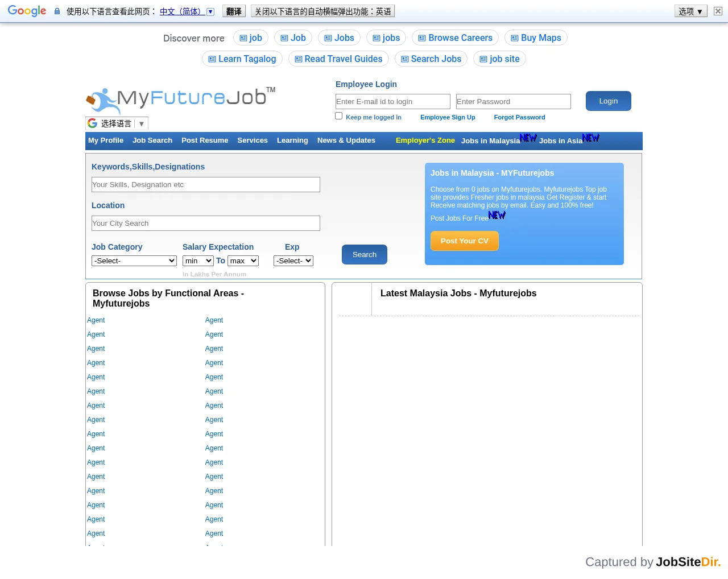This screenshot has height=579, width=728.
Task: Focus the E-mail id login field
Action: pos(393,101)
